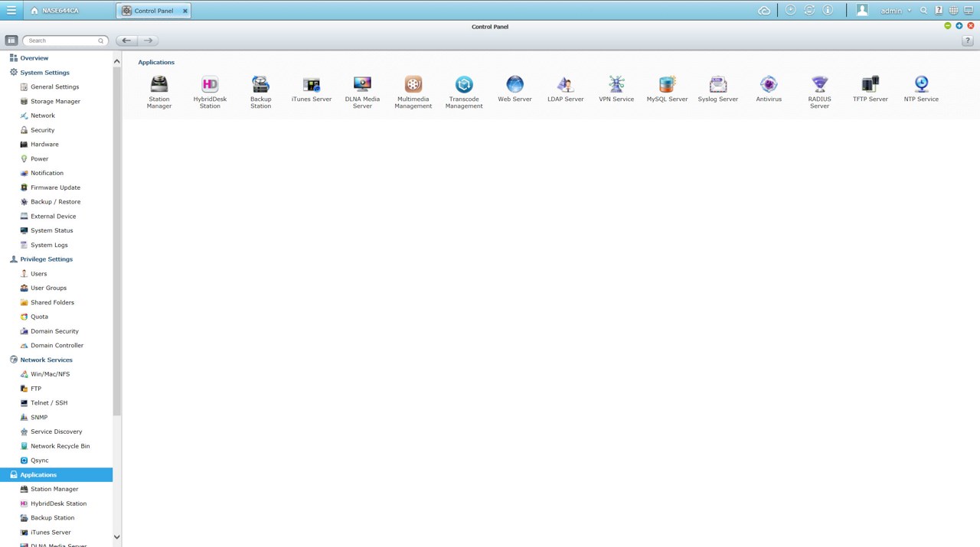Go back using the left arrow button

point(126,41)
